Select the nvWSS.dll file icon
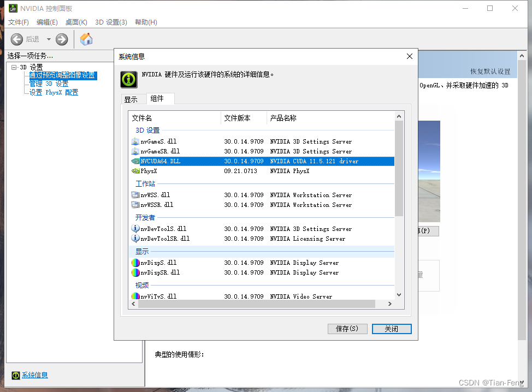 pyautogui.click(x=135, y=195)
